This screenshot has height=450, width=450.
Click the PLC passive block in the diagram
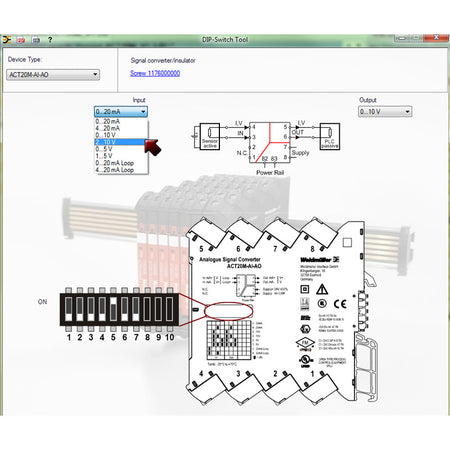[330, 136]
